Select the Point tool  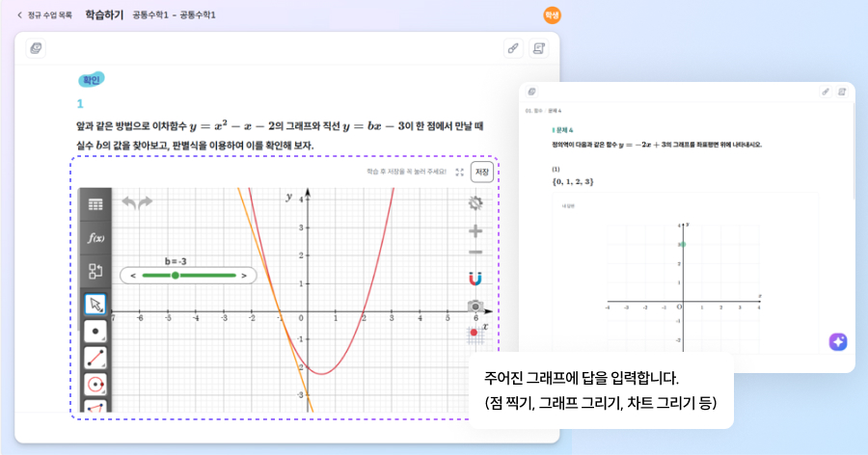click(95, 332)
